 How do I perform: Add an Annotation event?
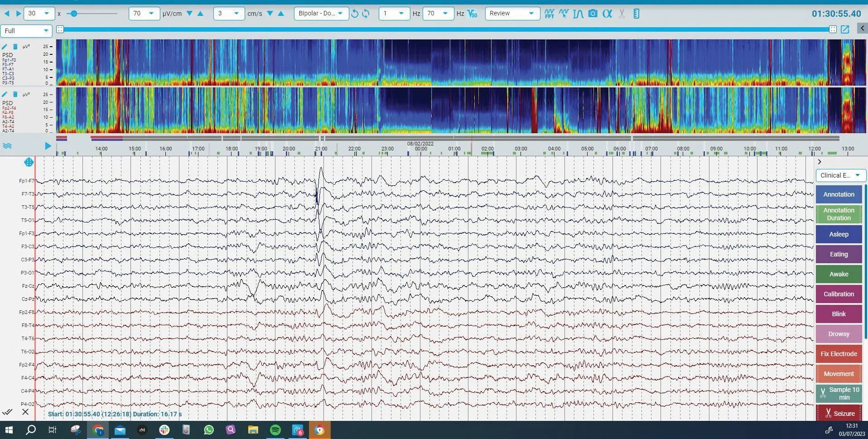[839, 194]
